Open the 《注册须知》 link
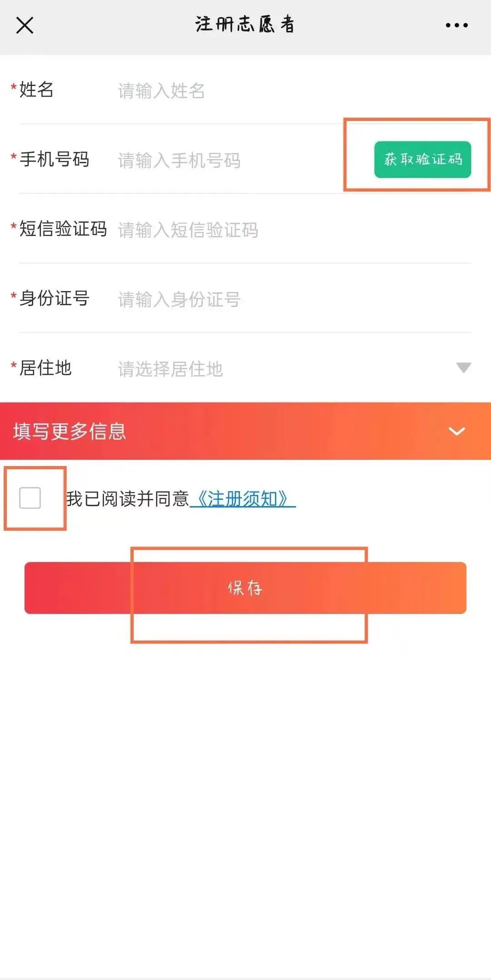 click(243, 499)
